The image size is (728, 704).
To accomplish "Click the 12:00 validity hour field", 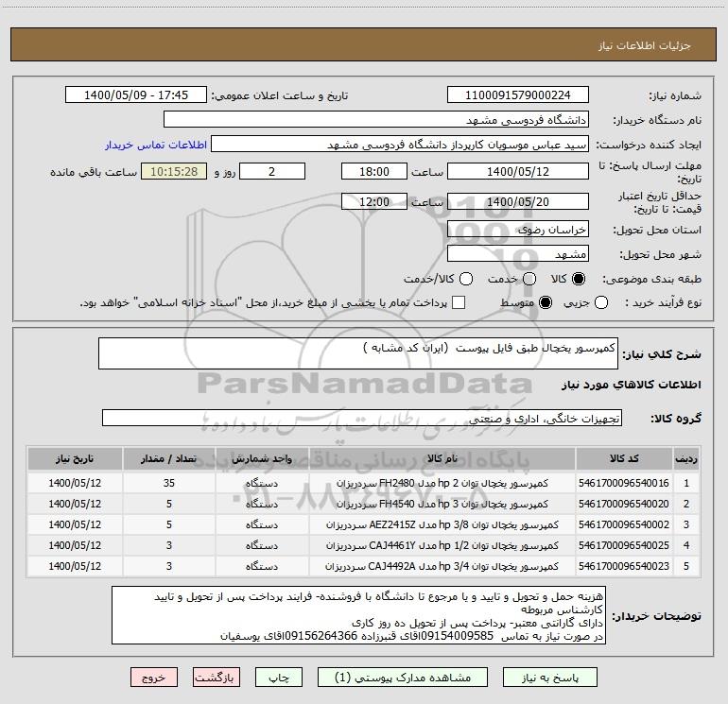I will pos(374,201).
